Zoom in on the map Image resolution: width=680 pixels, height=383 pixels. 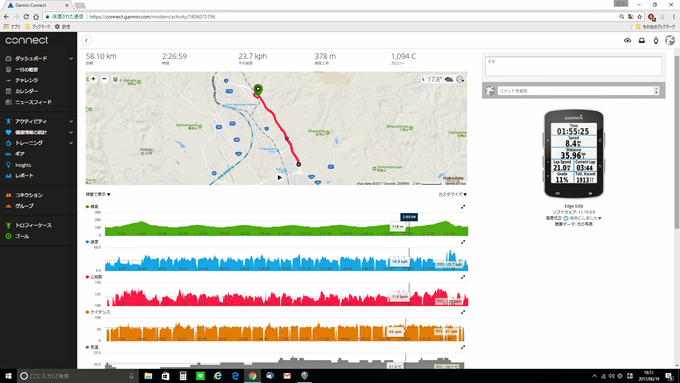pos(93,79)
